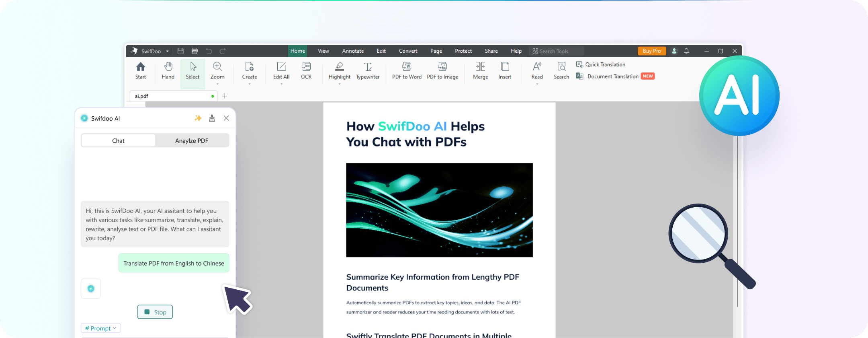Click the 'Translate PDF from English to Chinese' message

(x=174, y=263)
